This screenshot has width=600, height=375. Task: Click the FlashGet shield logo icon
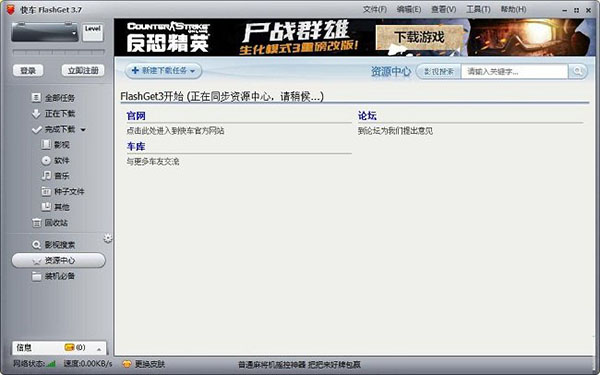pyautogui.click(x=11, y=10)
